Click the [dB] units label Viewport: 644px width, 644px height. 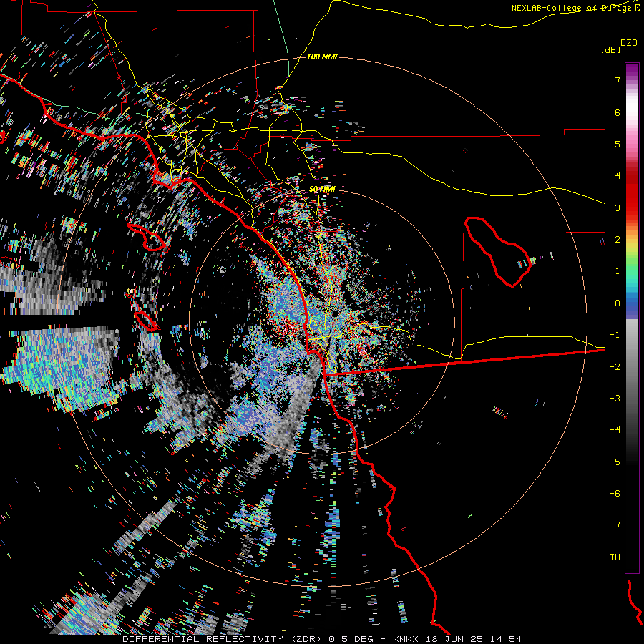coord(610,49)
